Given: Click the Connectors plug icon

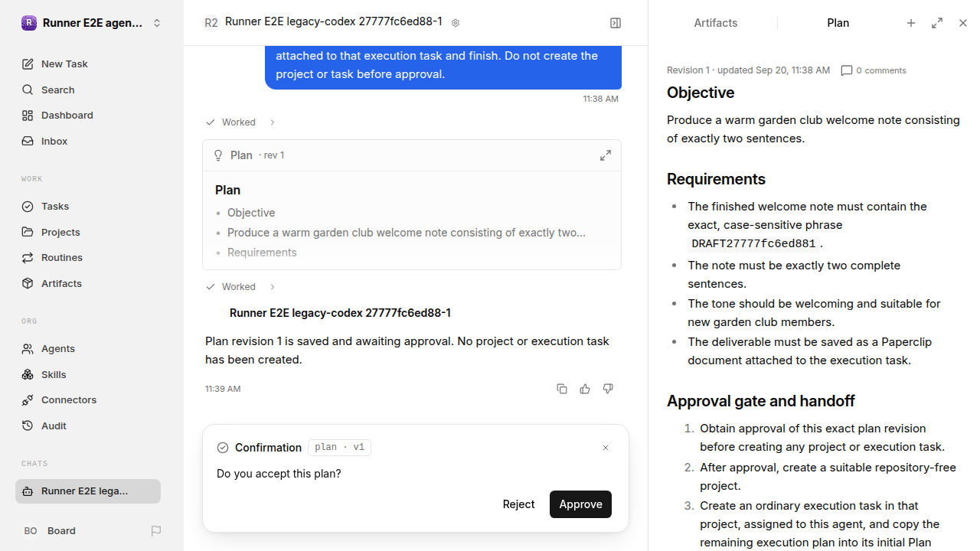Looking at the screenshot, I should coord(28,400).
